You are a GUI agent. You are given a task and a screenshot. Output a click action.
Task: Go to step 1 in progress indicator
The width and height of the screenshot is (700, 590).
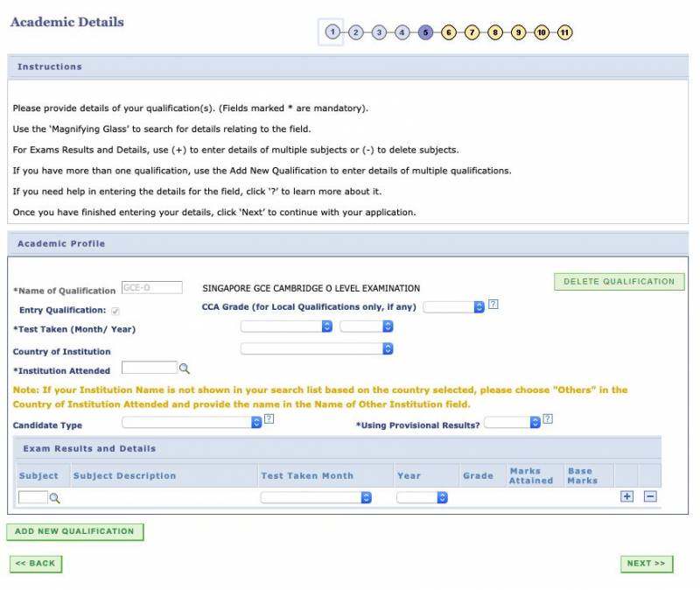point(332,32)
